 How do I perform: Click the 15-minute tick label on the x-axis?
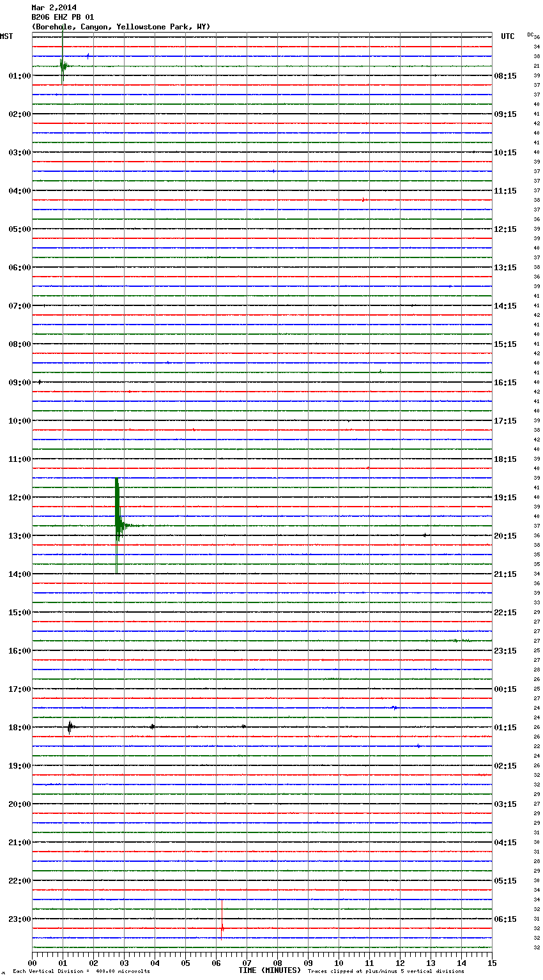(491, 963)
